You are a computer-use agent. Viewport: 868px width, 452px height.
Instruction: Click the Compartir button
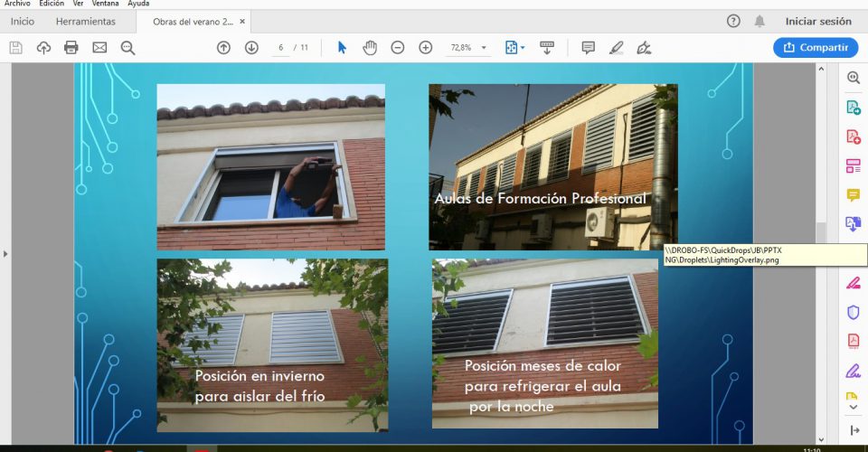pos(816,48)
